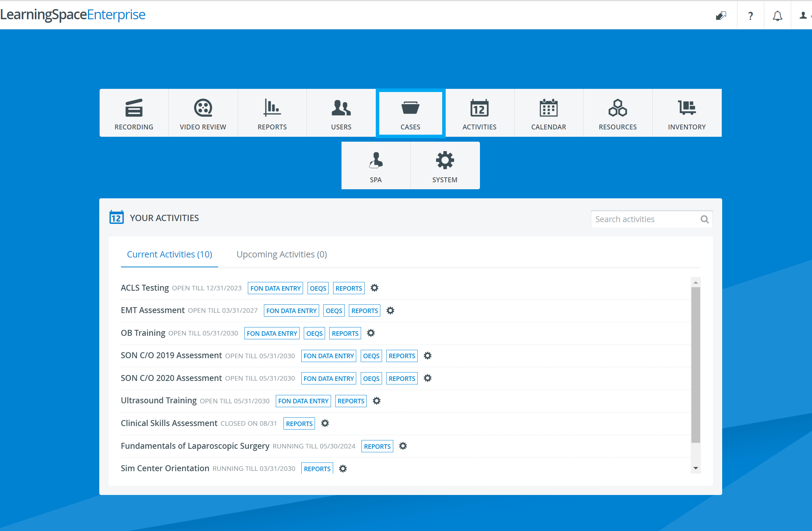Screen dimensions: 812x531
Task: Click the activities list scrollbar down arrow
Action: (696, 468)
